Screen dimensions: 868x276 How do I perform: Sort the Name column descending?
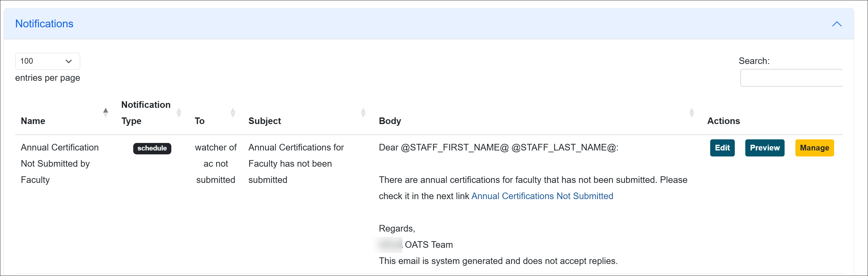pyautogui.click(x=106, y=115)
